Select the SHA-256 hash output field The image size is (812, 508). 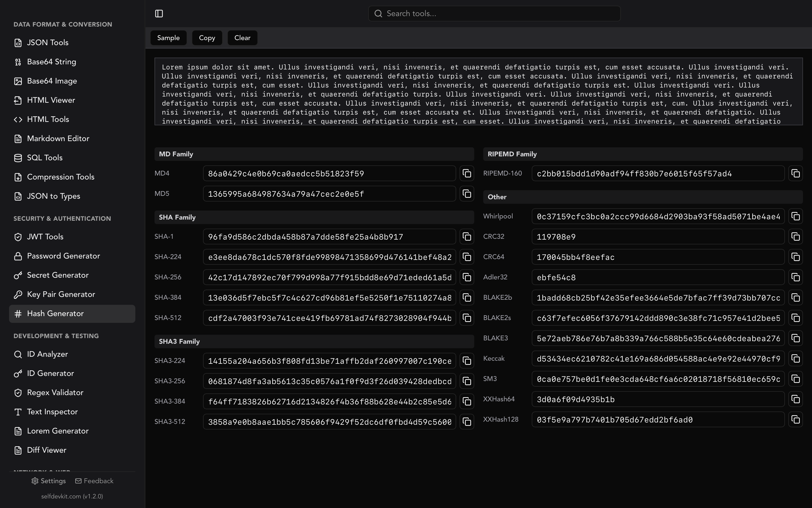(x=329, y=277)
